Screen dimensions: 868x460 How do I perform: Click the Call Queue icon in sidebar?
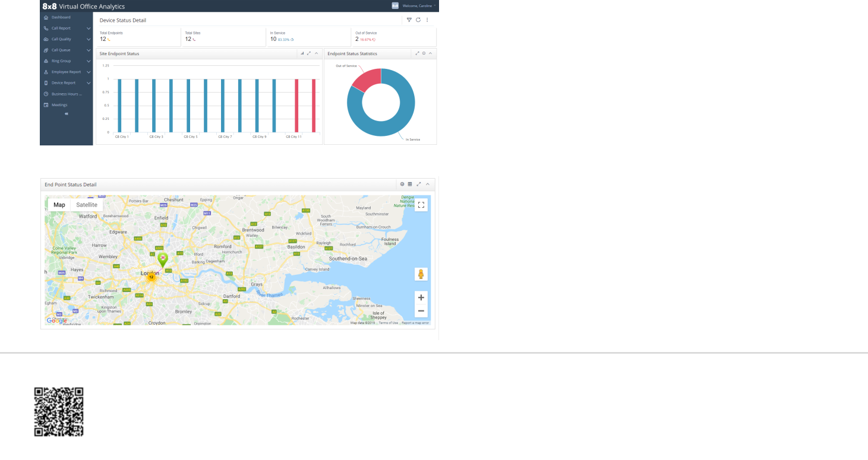(46, 50)
